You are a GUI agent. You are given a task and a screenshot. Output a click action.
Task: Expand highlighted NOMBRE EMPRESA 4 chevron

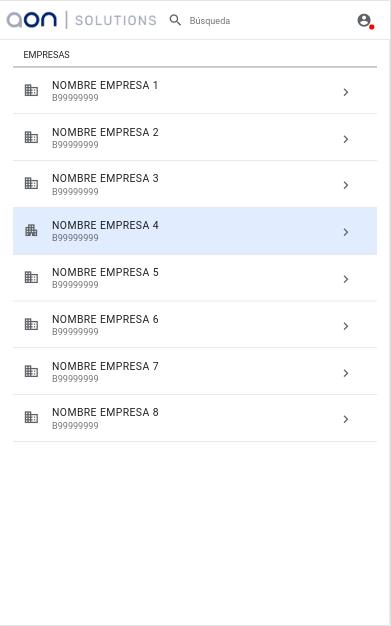point(346,232)
